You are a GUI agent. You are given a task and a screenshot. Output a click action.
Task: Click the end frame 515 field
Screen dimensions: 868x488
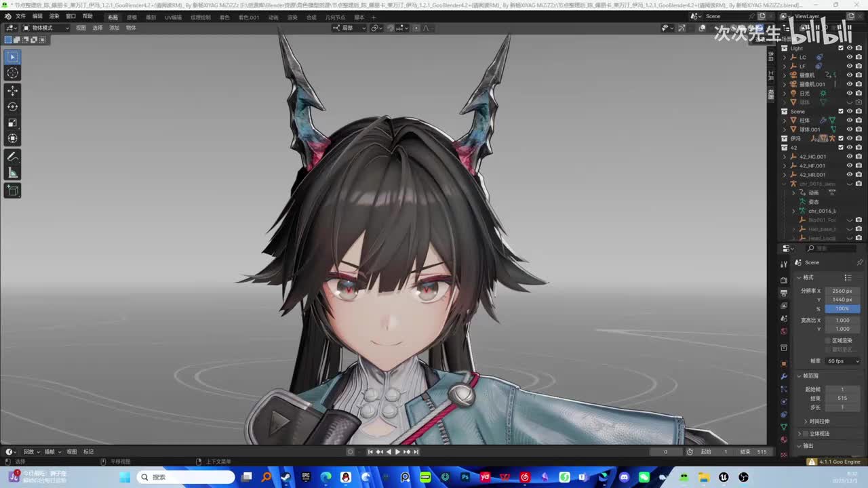click(842, 398)
